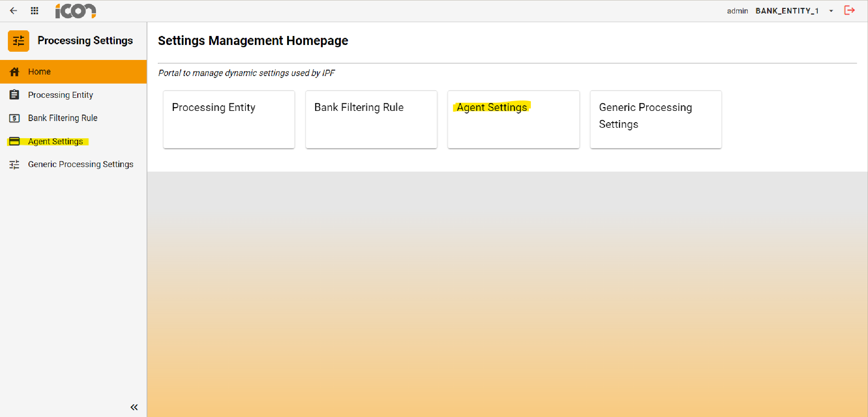Click the Agent Settings card icon

pos(14,141)
